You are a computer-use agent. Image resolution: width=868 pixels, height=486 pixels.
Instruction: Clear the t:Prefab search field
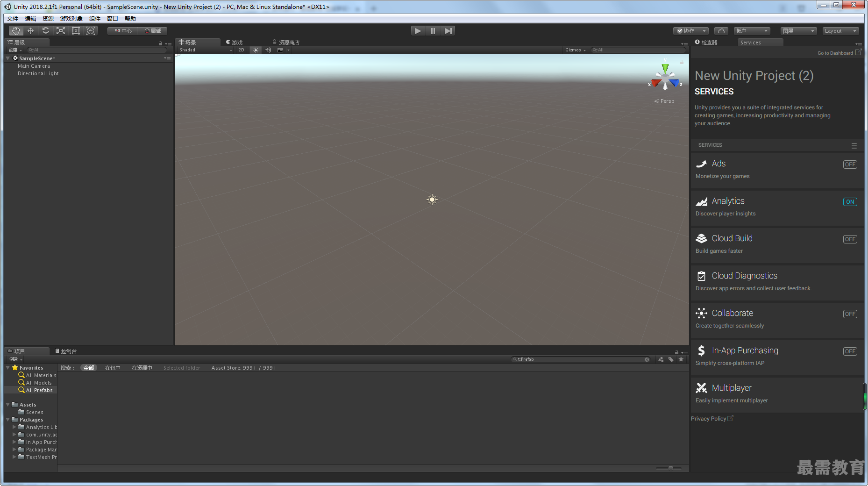[x=647, y=360]
